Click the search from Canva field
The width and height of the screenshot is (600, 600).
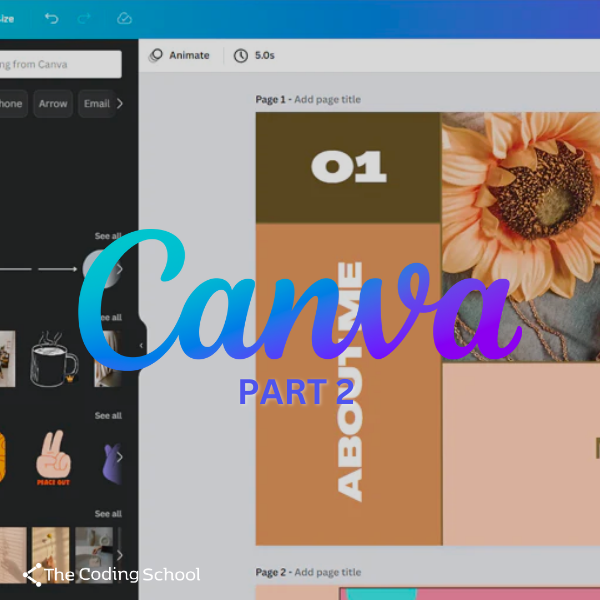point(58,65)
